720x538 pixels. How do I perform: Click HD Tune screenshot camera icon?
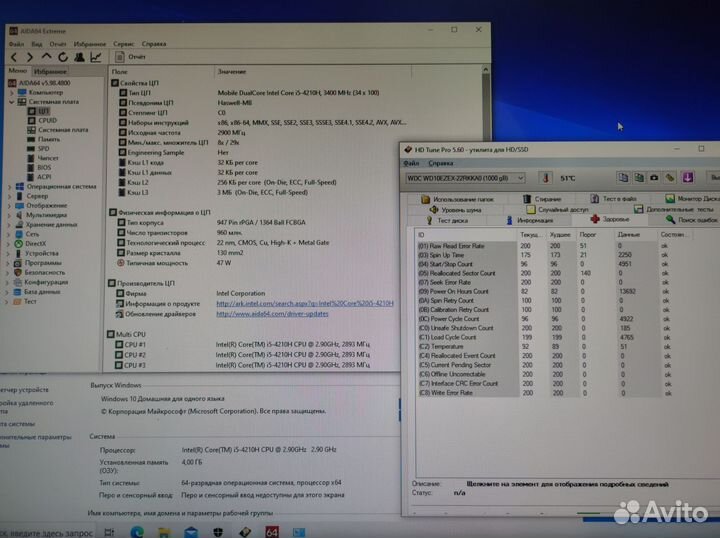(x=654, y=178)
